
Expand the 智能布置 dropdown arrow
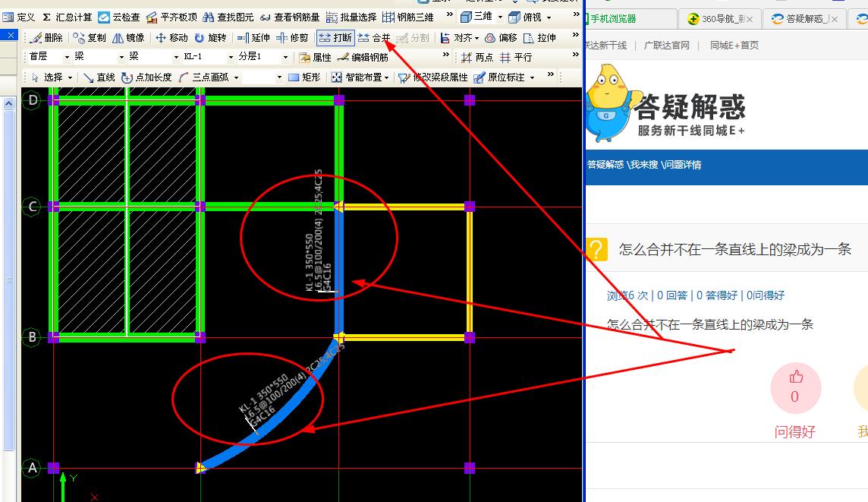click(386, 77)
